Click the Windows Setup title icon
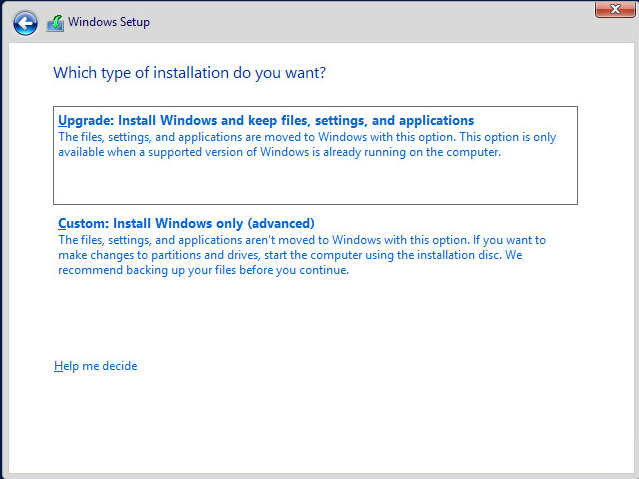This screenshot has width=639, height=479. 55,23
